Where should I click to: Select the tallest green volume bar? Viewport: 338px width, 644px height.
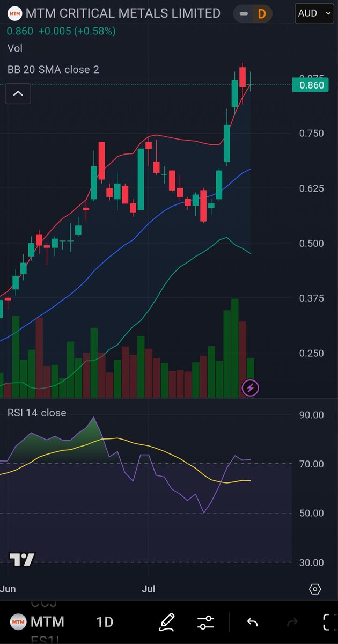click(234, 348)
